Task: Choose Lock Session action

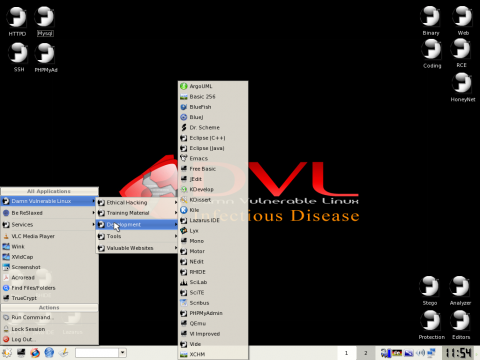Action: point(50,329)
